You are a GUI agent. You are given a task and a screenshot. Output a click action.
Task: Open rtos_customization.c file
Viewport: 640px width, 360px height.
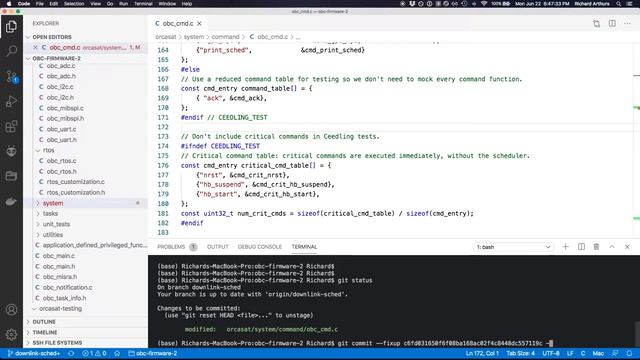(x=76, y=182)
